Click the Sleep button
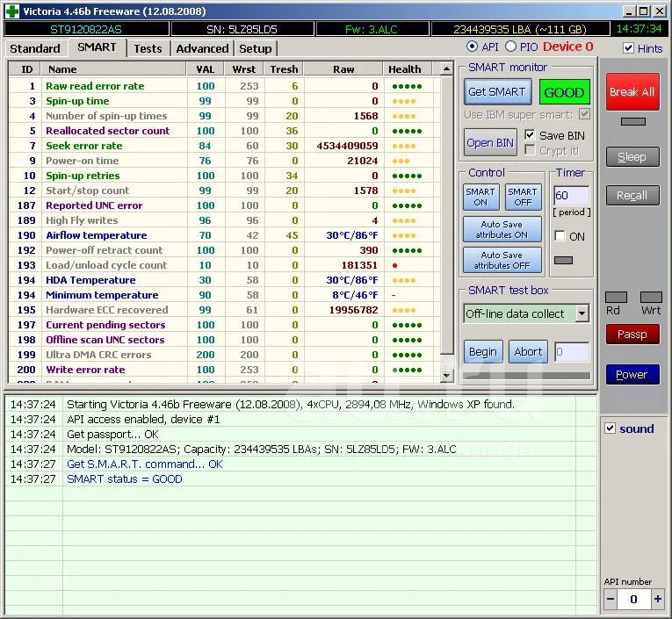672x619 pixels. 632,157
